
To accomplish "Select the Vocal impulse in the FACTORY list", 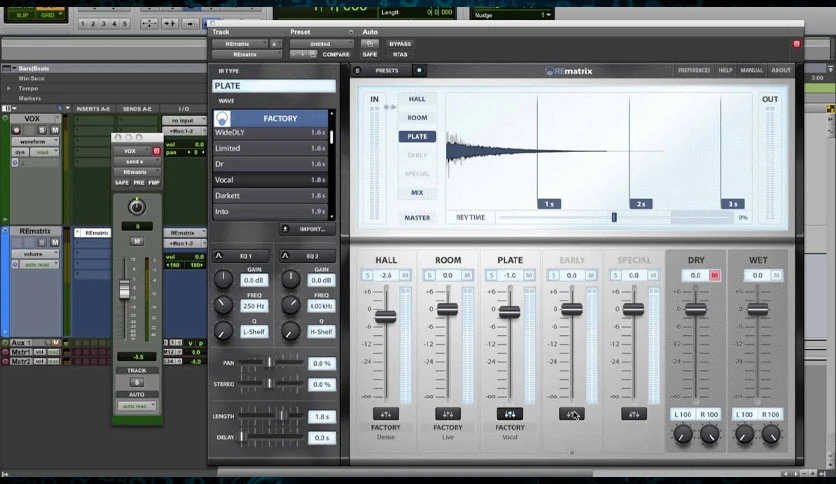I will pos(270,180).
